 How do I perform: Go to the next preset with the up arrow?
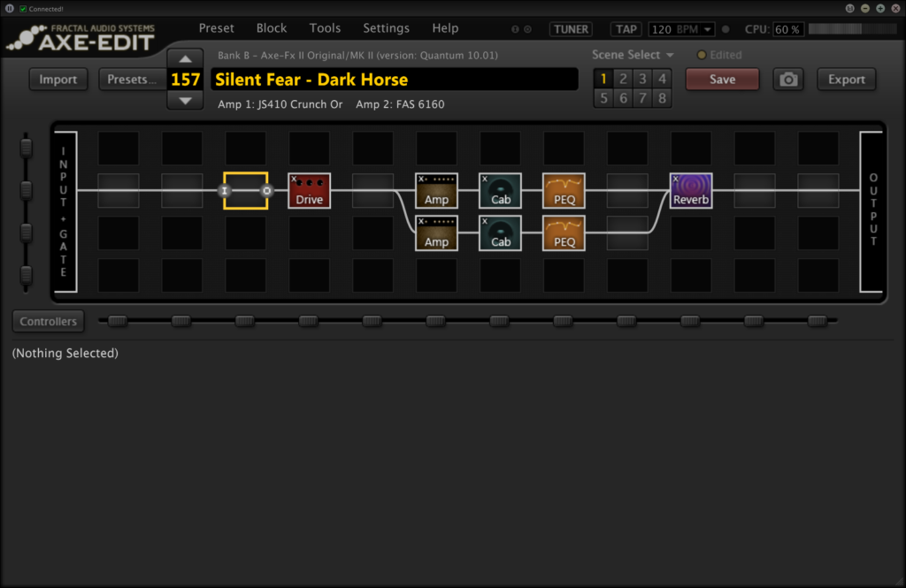click(185, 59)
